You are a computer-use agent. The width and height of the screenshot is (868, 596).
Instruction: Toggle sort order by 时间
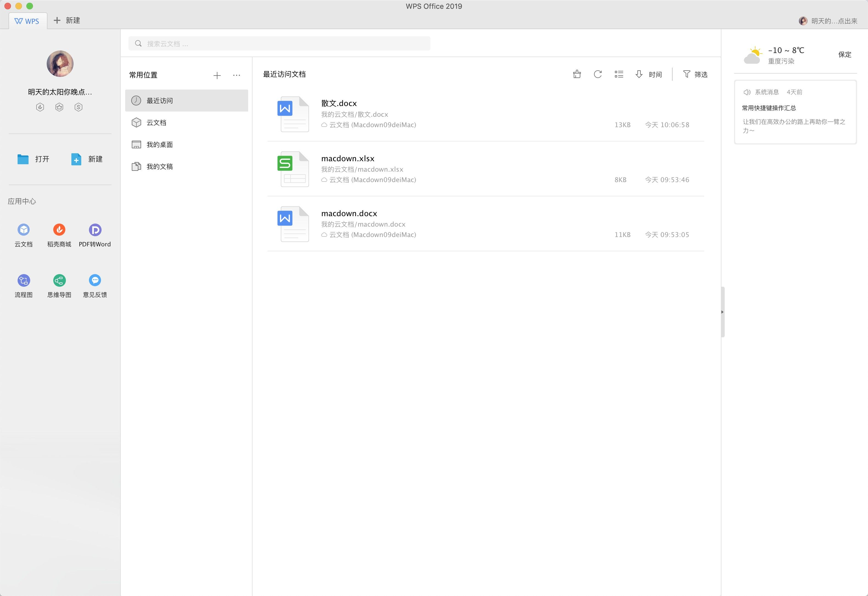coord(649,74)
